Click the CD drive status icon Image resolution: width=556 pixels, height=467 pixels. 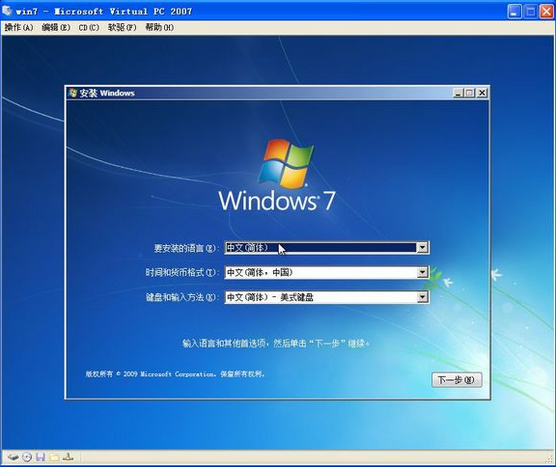point(27,457)
